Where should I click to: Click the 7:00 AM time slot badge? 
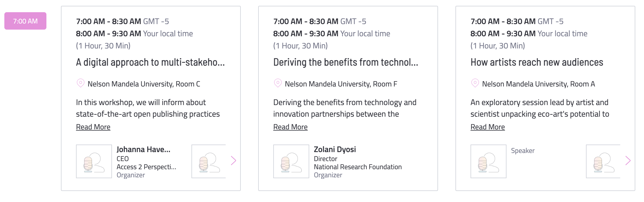click(25, 21)
